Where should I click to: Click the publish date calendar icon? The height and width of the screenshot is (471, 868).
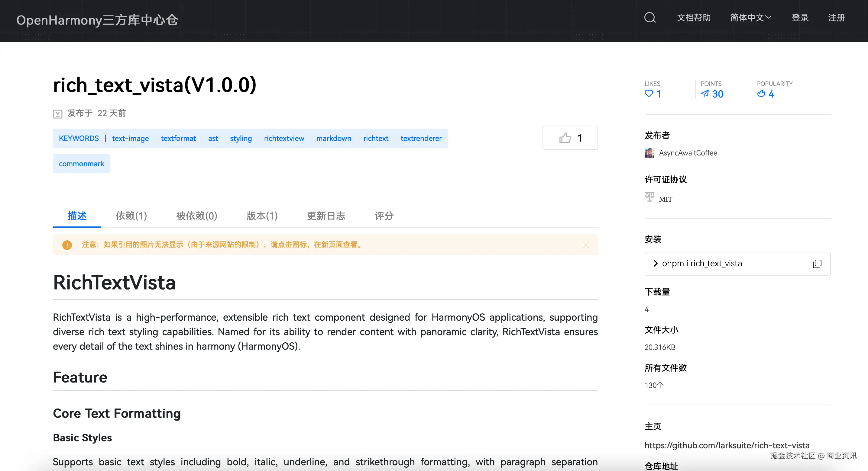pyautogui.click(x=58, y=114)
